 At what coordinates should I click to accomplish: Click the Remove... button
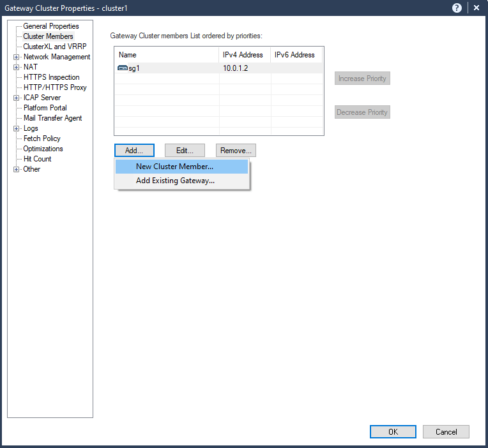pyautogui.click(x=236, y=151)
